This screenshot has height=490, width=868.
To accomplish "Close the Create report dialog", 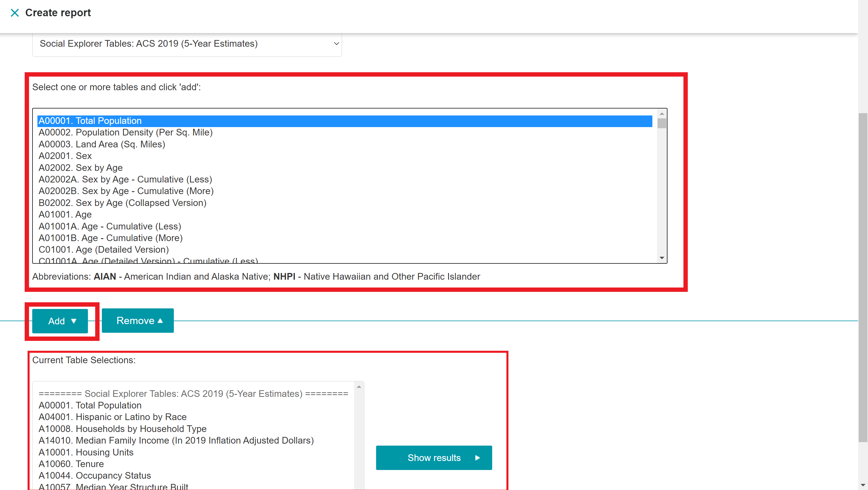I will [15, 13].
